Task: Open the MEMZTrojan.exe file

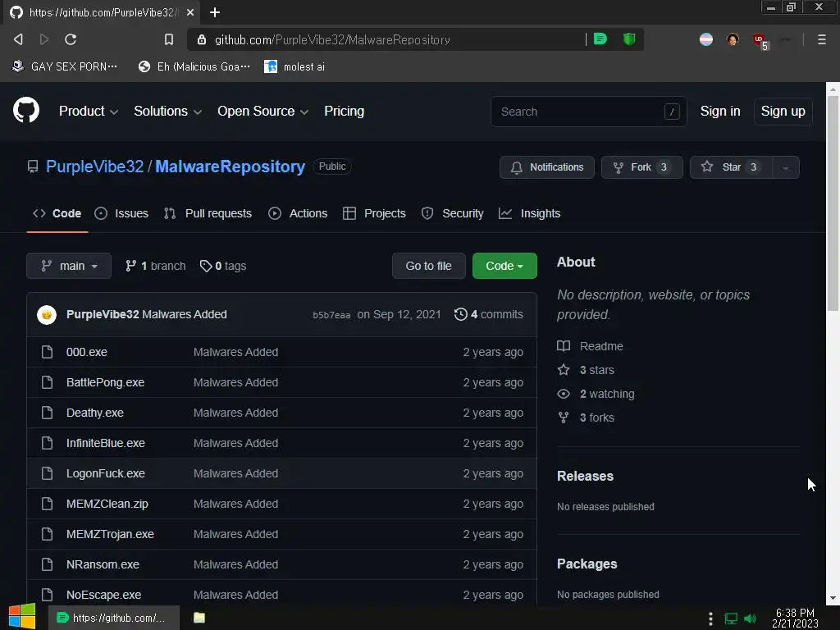Action: coord(110,534)
